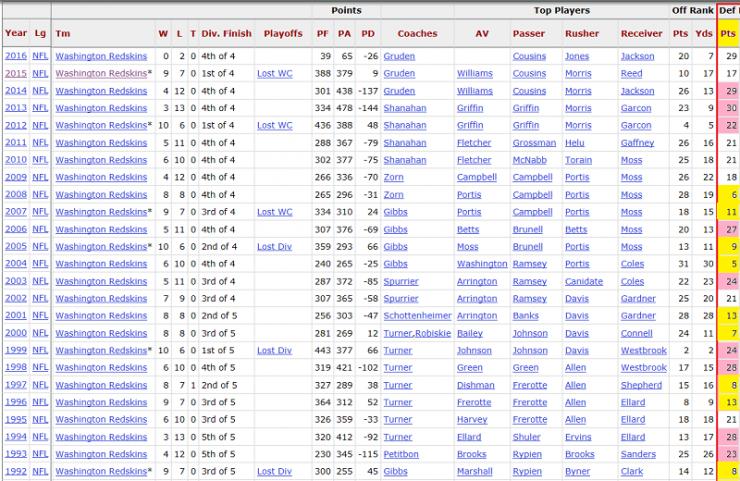Open coach Zorn link in 2009 row

394,177
